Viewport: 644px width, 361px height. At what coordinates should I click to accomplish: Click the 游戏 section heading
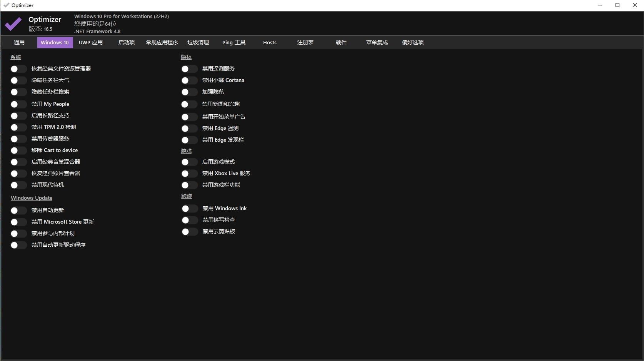point(186,151)
